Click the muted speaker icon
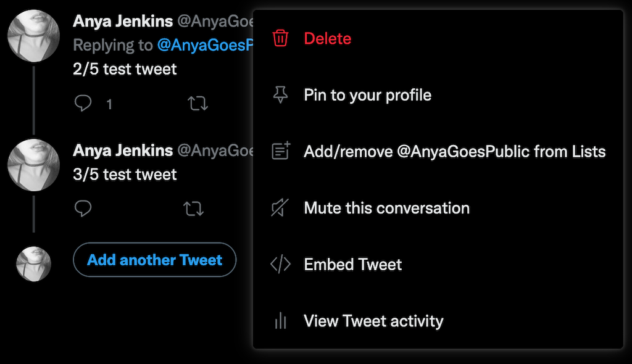The height and width of the screenshot is (364, 632). tap(280, 208)
